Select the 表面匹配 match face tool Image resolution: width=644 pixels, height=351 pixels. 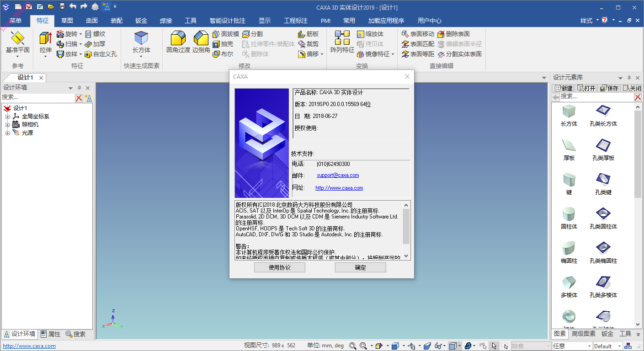click(x=418, y=44)
